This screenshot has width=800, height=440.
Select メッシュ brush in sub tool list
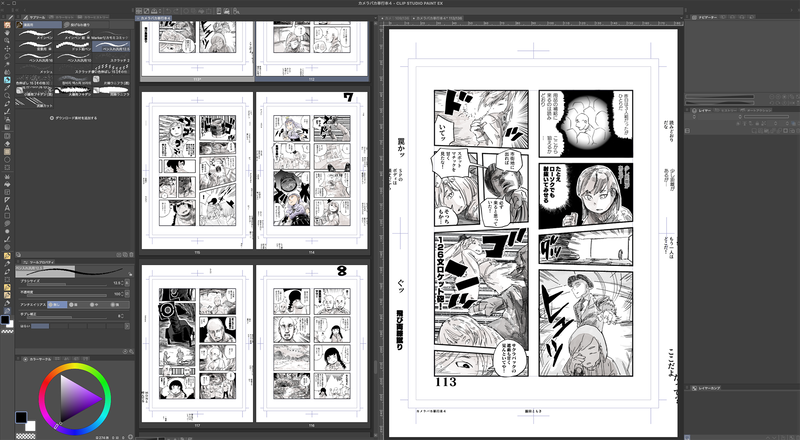point(34,69)
